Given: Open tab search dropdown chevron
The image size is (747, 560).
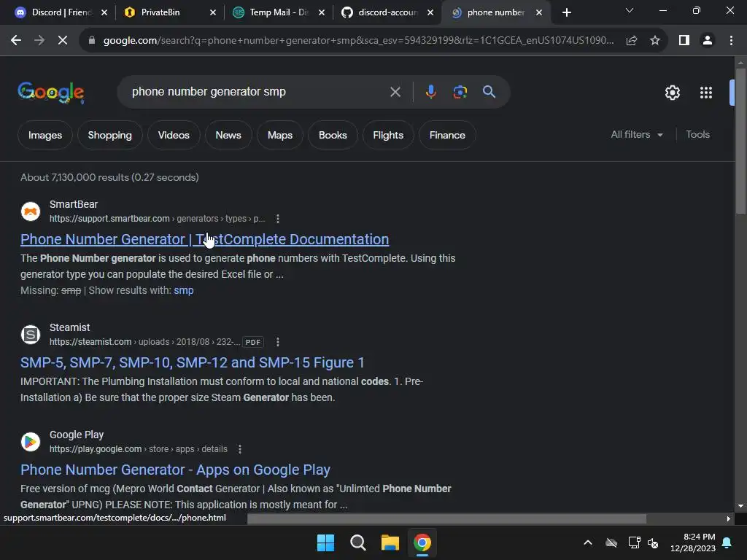Looking at the screenshot, I should pos(630,10).
